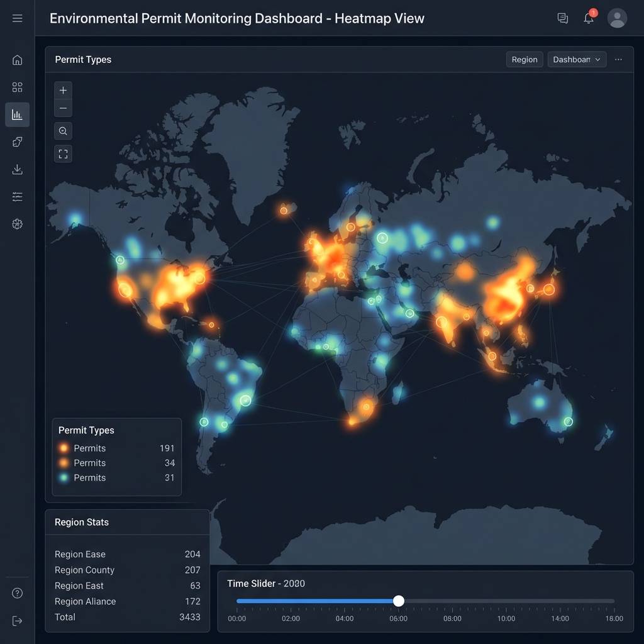
Task: Click the Total 3433 row
Action: pyautogui.click(x=127, y=617)
